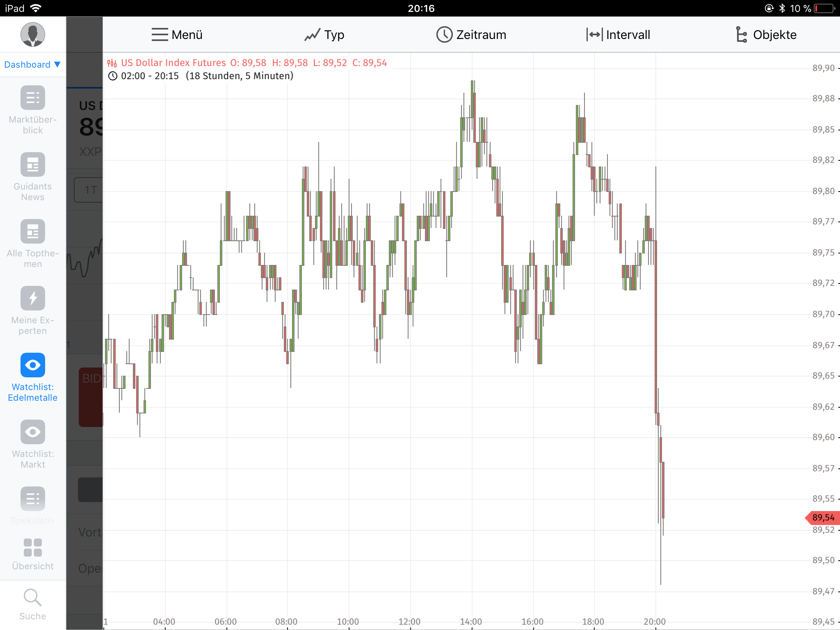Screen dimensions: 840x630
Task: Open the Spekulativ list icon
Action: (33, 499)
